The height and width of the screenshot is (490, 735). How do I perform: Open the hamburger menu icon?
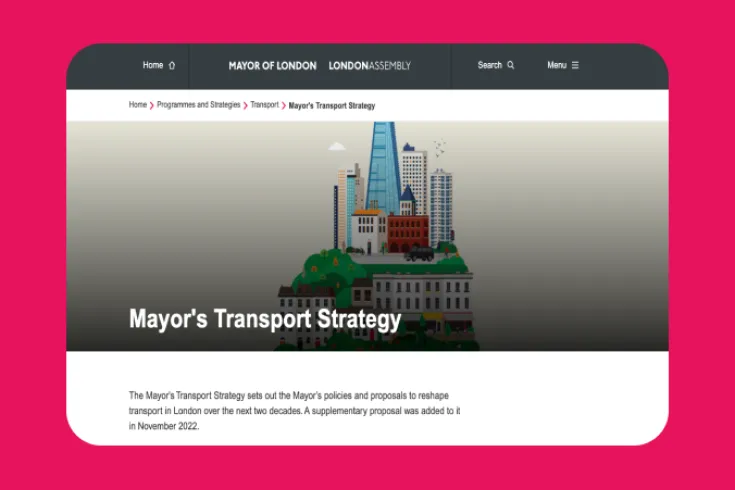point(575,66)
